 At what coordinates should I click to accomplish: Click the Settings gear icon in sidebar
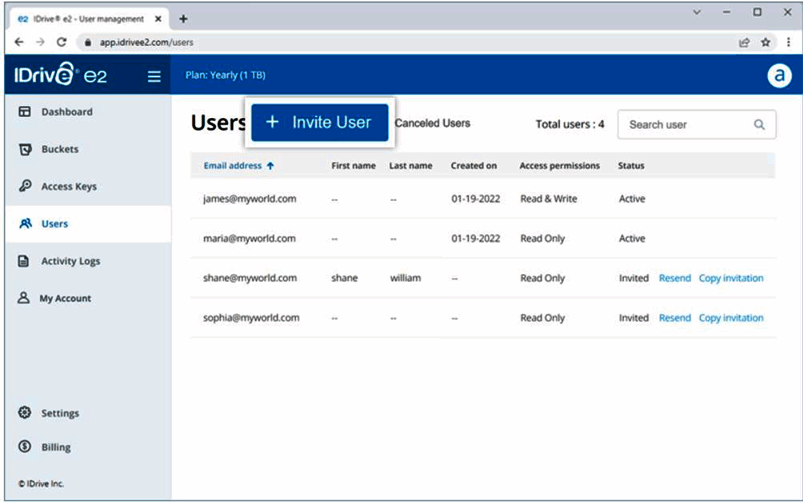(x=24, y=413)
